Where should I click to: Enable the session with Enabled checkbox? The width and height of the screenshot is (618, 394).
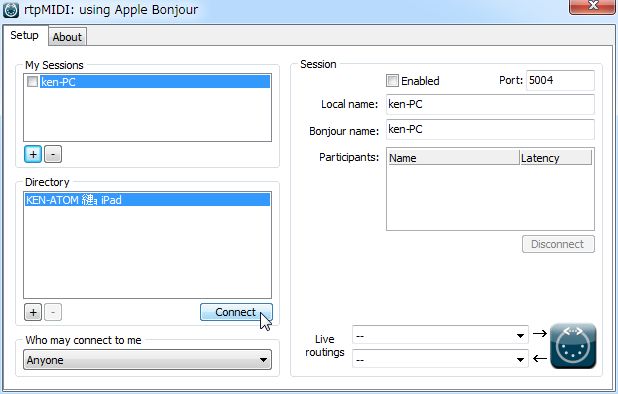[x=392, y=81]
